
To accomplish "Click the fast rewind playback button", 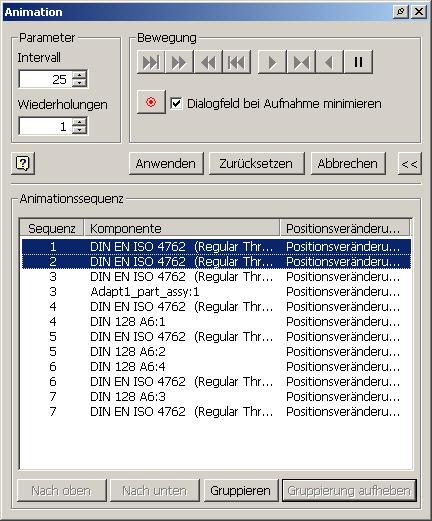I will [208, 62].
